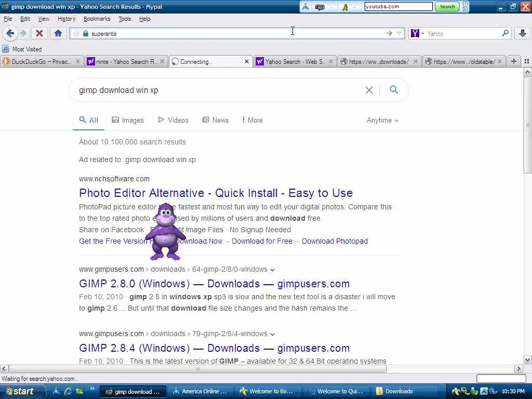Click the padlock icon in the address bar
The width and height of the screenshot is (532, 399).
[86, 33]
